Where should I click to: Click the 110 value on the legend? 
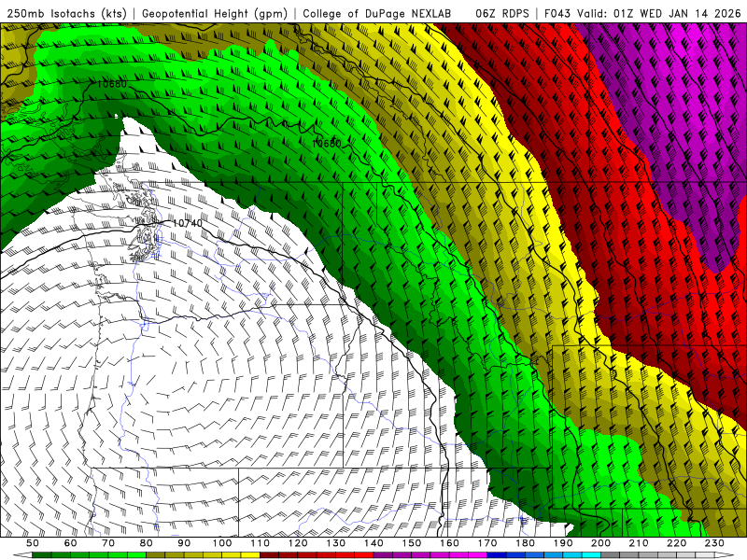(260, 543)
